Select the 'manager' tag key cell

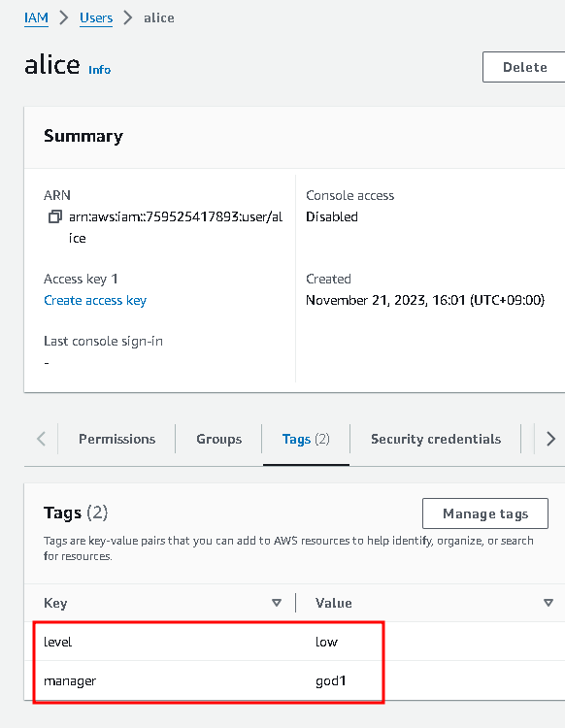(x=70, y=681)
